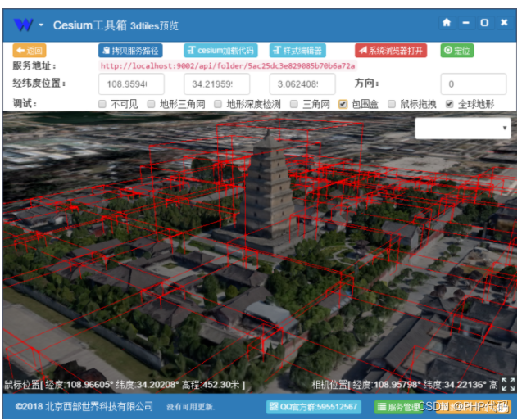Image resolution: width=522 pixels, height=420 pixels.
Task: Click the ©2018 北京西部世界科技有限公司 copyright text
Action: [x=84, y=406]
